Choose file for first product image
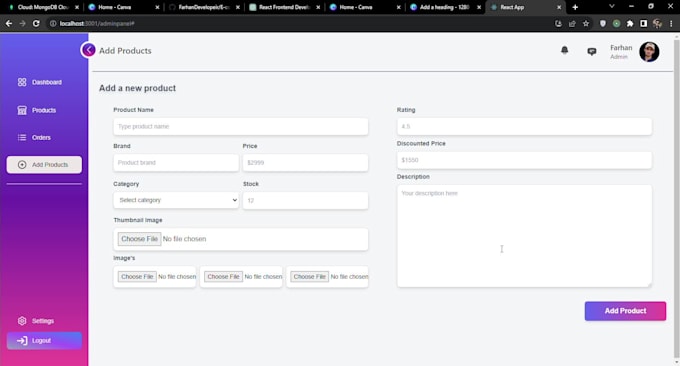 click(137, 277)
